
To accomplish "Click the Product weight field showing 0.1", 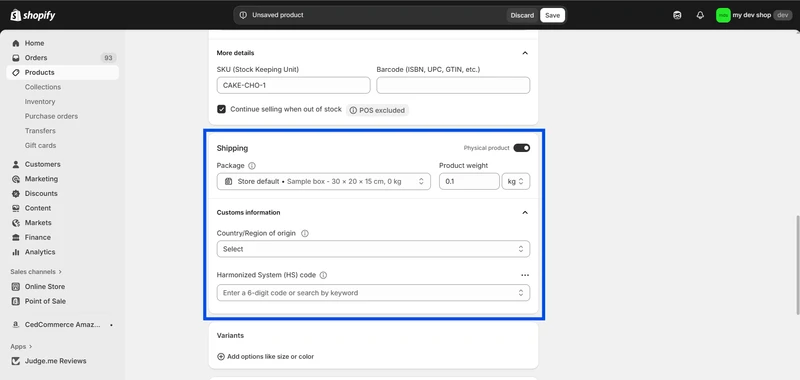I will point(469,182).
